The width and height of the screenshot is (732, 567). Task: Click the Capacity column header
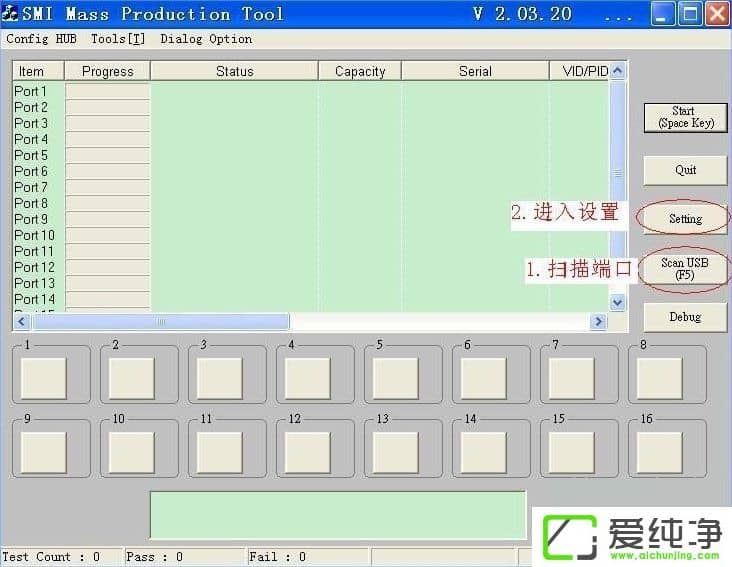click(x=360, y=71)
